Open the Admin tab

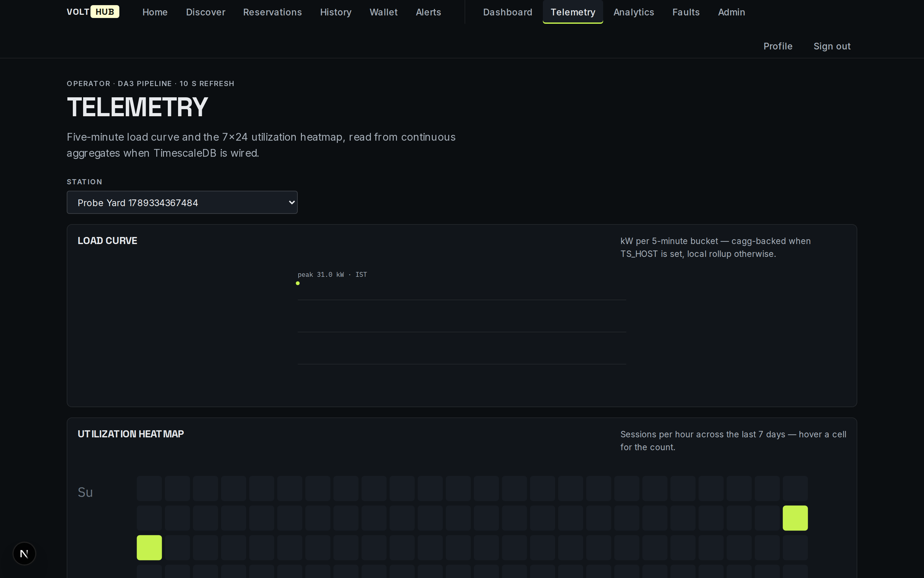tap(731, 12)
